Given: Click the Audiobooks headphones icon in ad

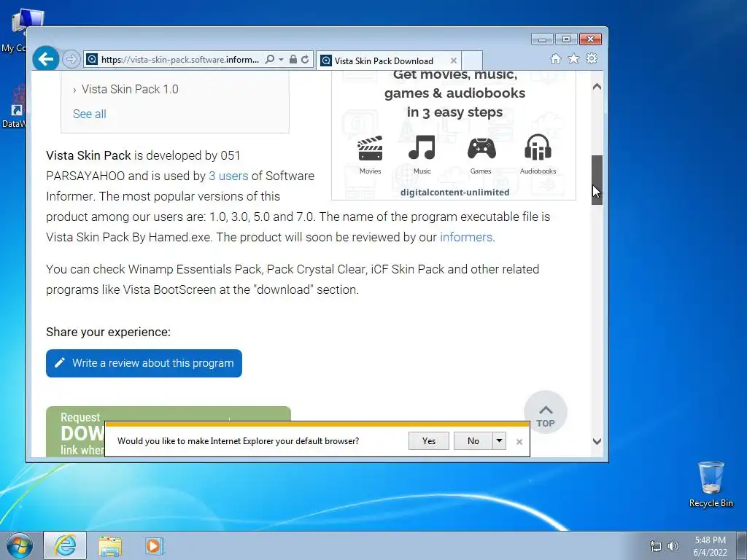Looking at the screenshot, I should pos(538,147).
